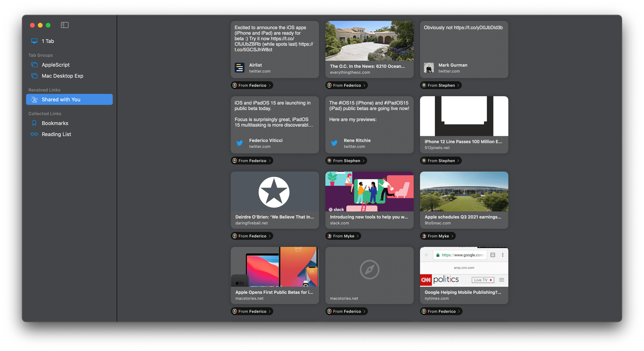Click the 1 Tab icon at top

(34, 41)
